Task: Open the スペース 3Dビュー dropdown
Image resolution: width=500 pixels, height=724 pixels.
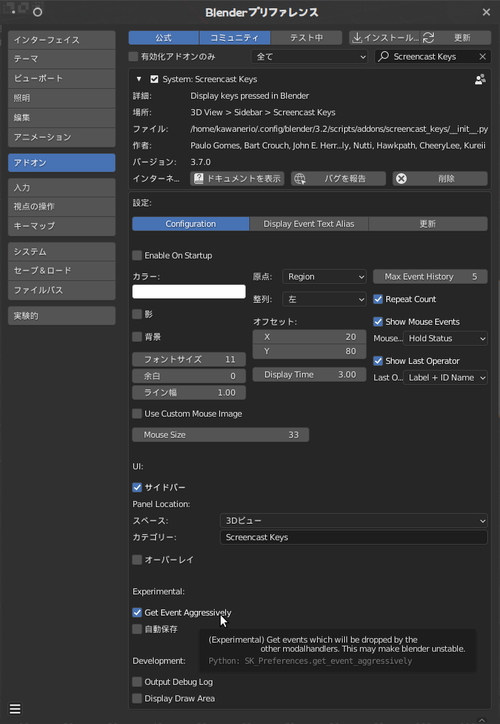Action: click(x=354, y=521)
